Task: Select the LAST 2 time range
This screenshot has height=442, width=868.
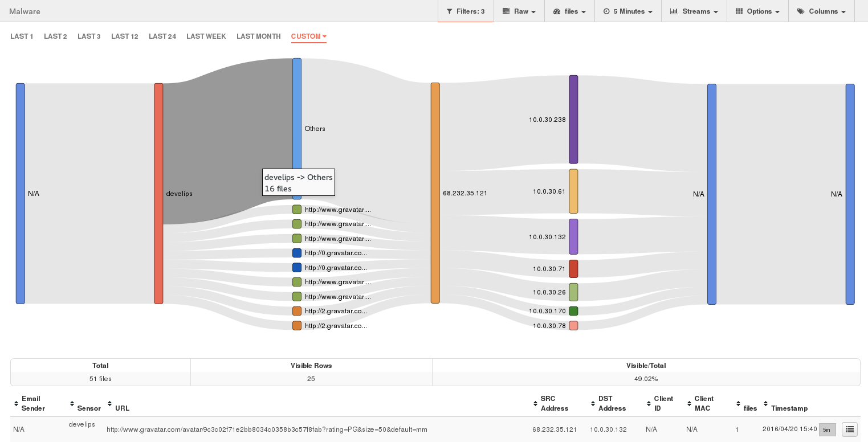Action: click(55, 36)
